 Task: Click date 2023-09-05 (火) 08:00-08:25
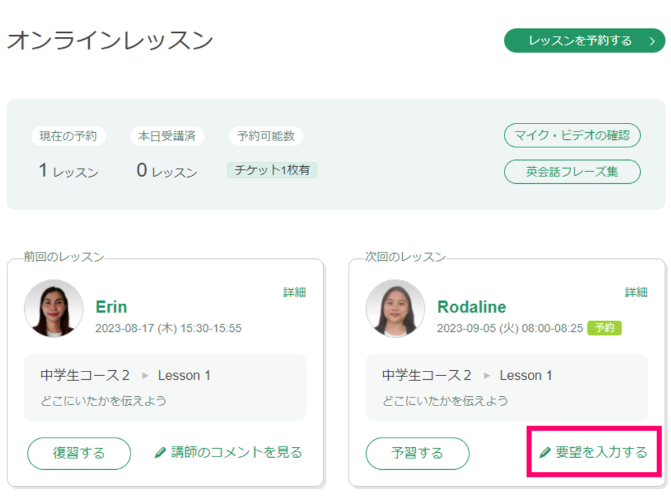coord(510,328)
